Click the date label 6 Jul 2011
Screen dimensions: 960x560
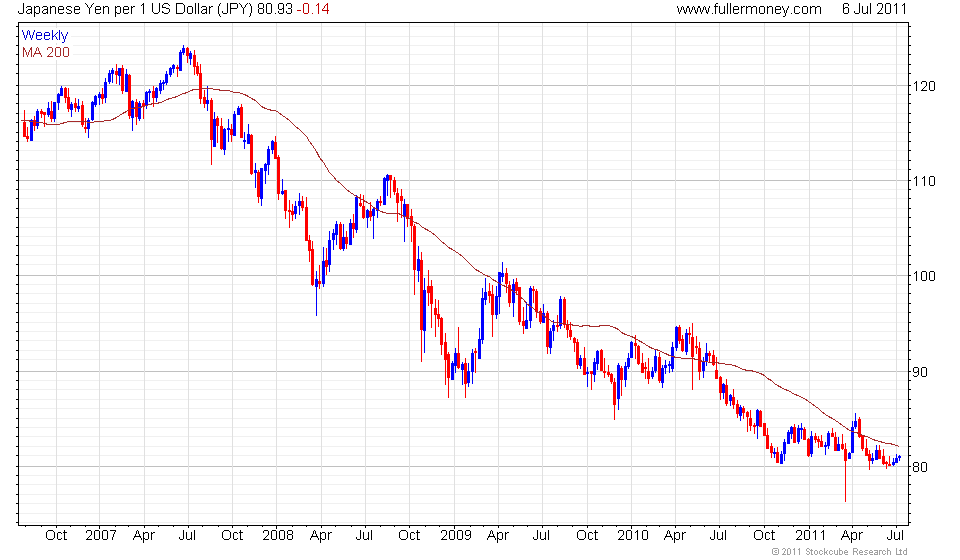click(874, 9)
